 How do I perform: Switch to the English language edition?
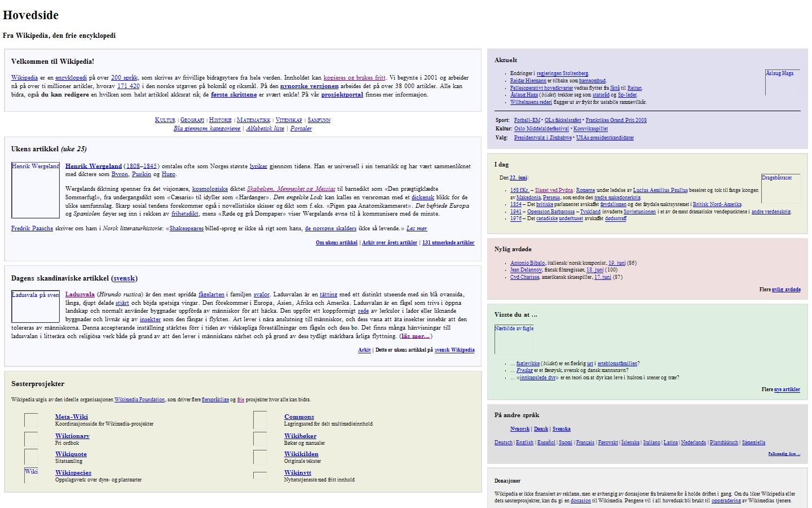pos(524,443)
